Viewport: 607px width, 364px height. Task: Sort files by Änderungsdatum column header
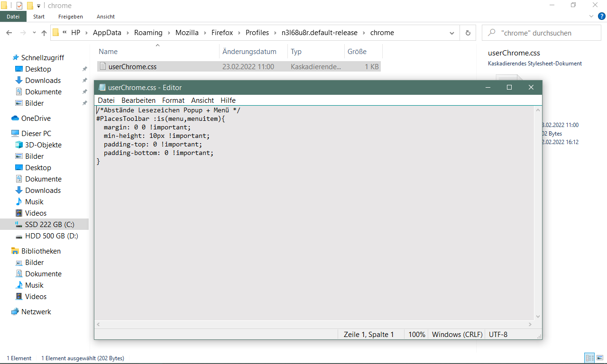point(249,52)
